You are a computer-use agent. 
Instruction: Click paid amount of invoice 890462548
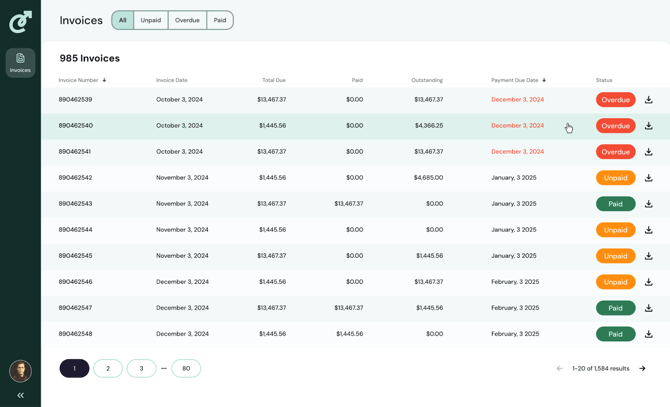pos(350,334)
